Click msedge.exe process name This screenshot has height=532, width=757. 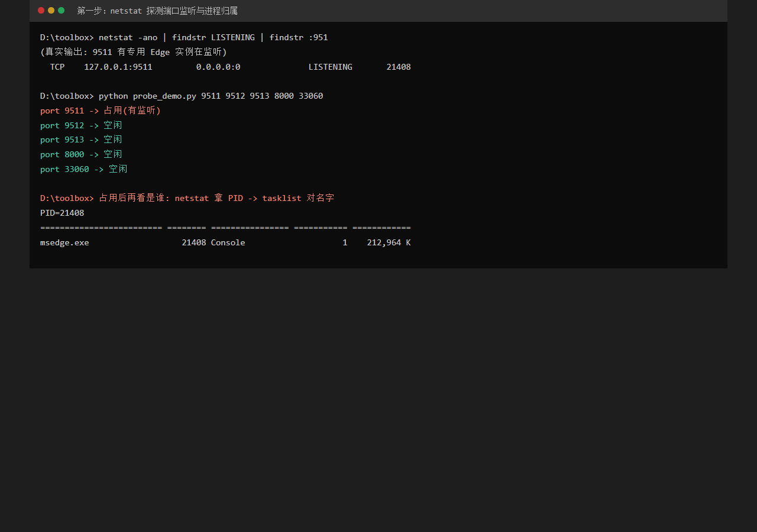64,242
